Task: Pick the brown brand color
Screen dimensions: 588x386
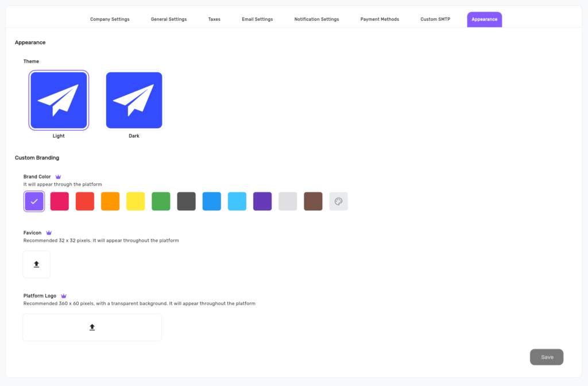Action: tap(313, 202)
